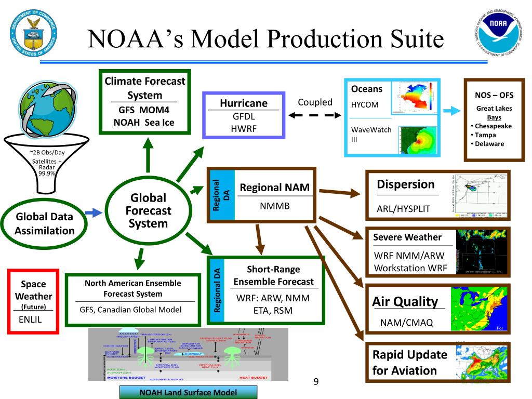Click the 'NAM/CMAQ' text
The height and width of the screenshot is (399, 532).
coord(406,322)
